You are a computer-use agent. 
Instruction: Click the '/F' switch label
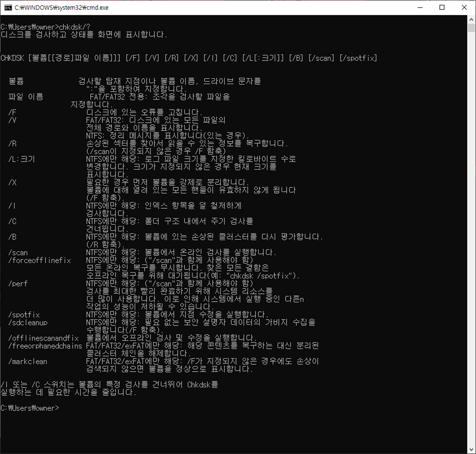[x=12, y=112]
